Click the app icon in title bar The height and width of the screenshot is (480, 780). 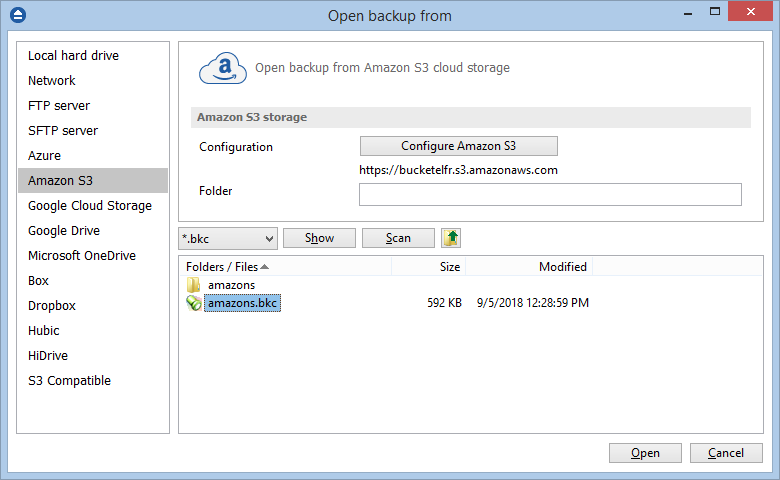(x=15, y=15)
